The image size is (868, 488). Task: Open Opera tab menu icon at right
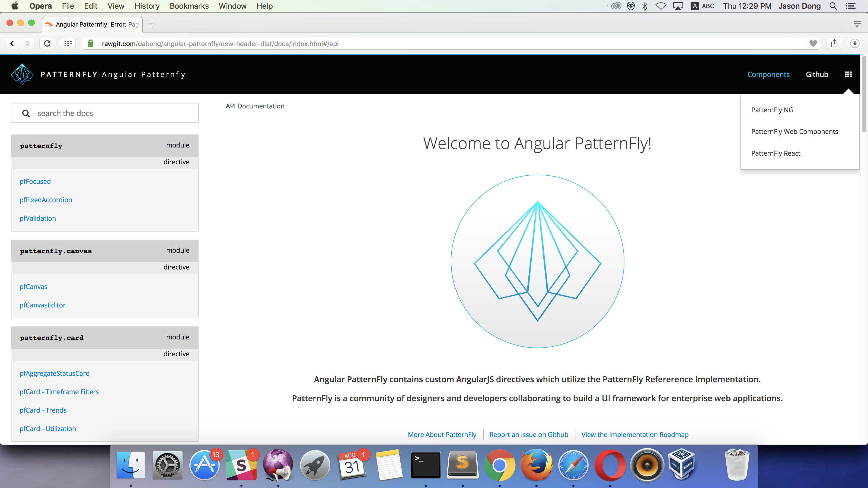pos(857,24)
